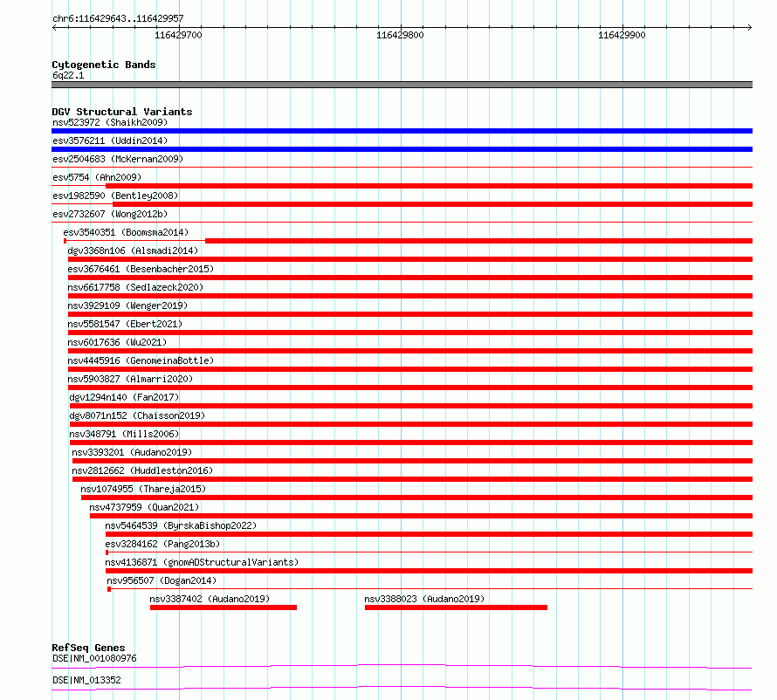Open variant esv3576211 (Uddin2014)

[x=110, y=141]
